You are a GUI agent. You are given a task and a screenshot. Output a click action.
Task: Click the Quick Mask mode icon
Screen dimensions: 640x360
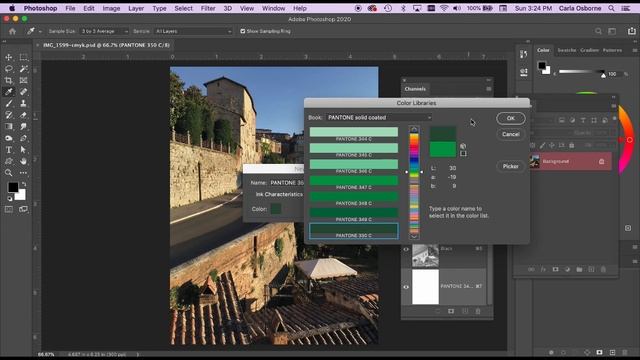coord(9,209)
